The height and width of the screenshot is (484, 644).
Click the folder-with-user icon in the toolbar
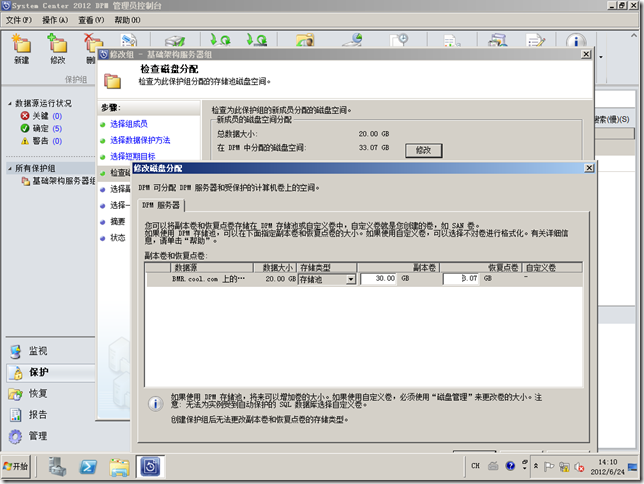pyautogui.click(x=305, y=40)
